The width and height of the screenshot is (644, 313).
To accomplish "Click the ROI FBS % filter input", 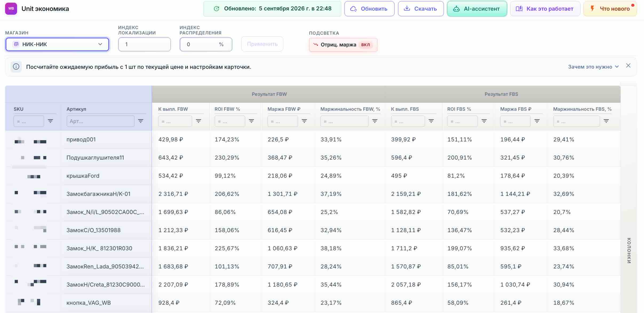I will (x=462, y=121).
